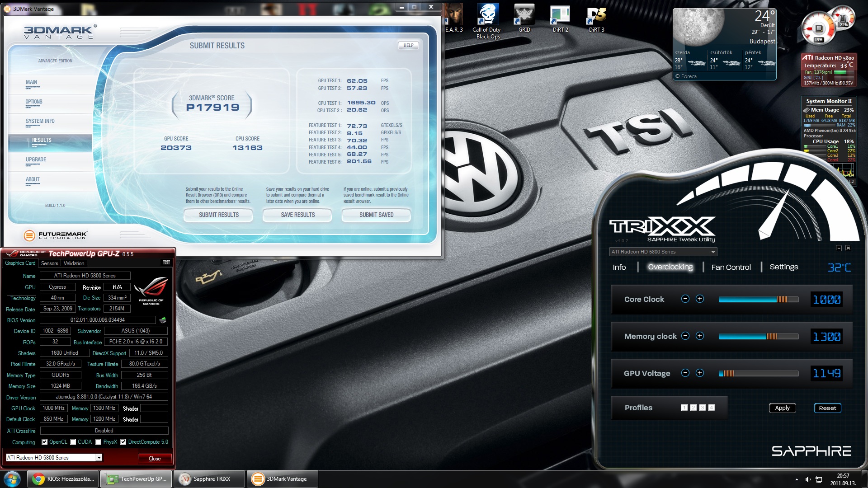Open the TRIXX Overclocking tab
The height and width of the screenshot is (488, 868).
tap(670, 267)
